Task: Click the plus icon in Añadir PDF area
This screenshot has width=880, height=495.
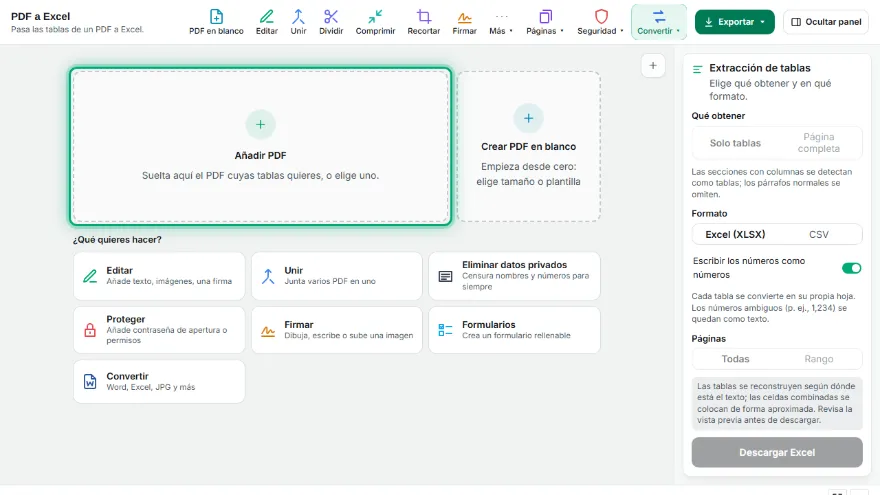Action: click(x=260, y=125)
